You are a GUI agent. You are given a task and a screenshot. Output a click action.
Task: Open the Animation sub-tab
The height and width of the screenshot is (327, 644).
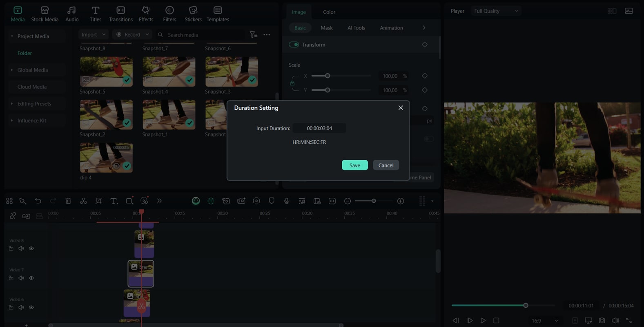(391, 28)
